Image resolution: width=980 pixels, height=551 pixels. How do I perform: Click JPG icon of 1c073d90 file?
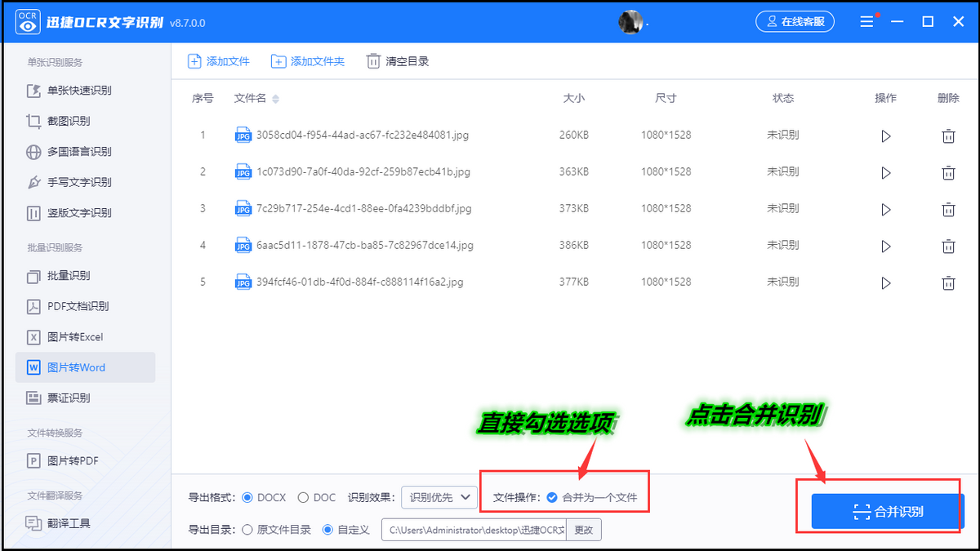tap(243, 171)
